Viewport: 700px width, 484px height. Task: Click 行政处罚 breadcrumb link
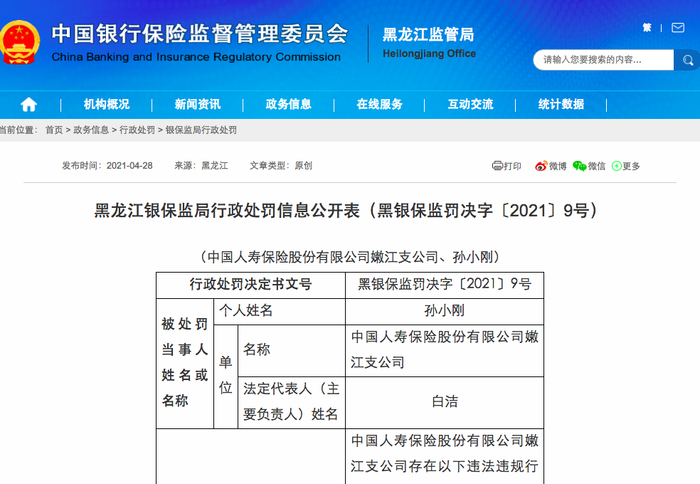[x=137, y=130]
